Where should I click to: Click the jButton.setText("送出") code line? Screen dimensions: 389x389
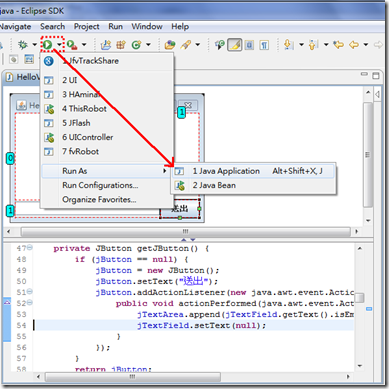pyautogui.click(x=157, y=281)
